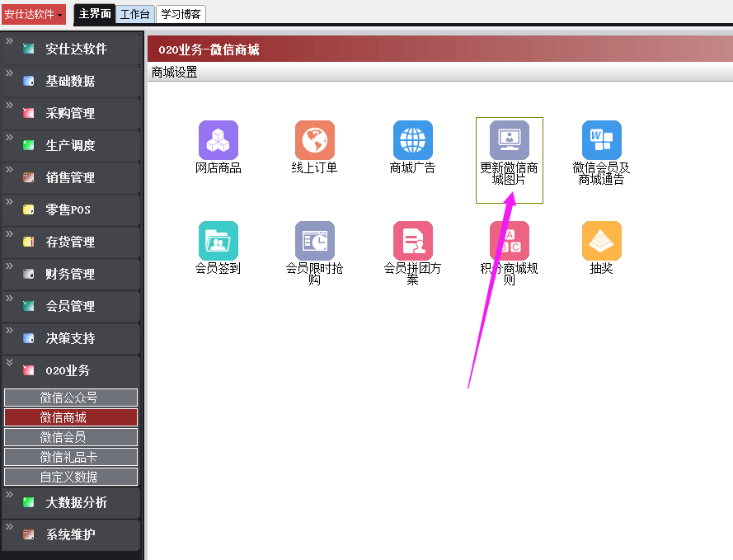Viewport: 733px width, 560px height.
Task: Collapse the O2O业务 section chevron
Action: [x=9, y=362]
